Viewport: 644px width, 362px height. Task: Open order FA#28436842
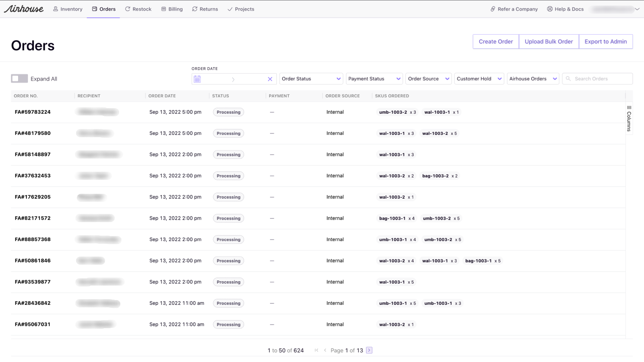click(33, 303)
